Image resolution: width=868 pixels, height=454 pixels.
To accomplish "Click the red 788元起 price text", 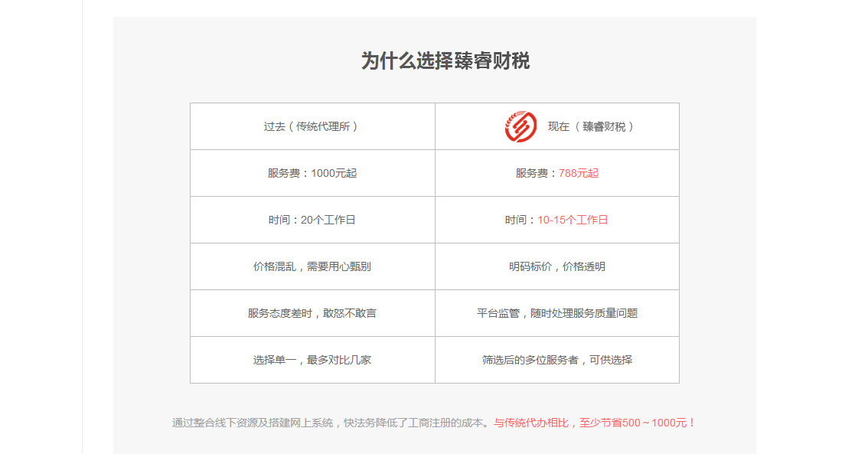I will coord(579,173).
